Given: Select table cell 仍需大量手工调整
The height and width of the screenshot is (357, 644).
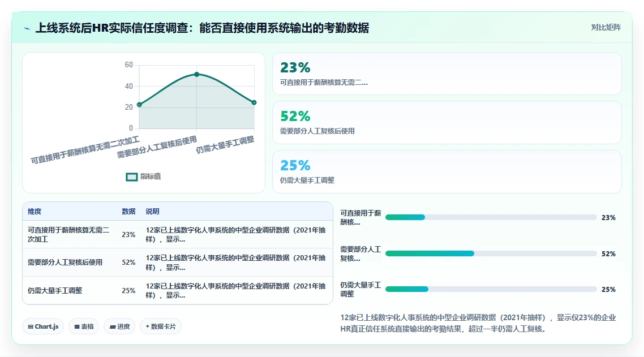Looking at the screenshot, I should [55, 290].
